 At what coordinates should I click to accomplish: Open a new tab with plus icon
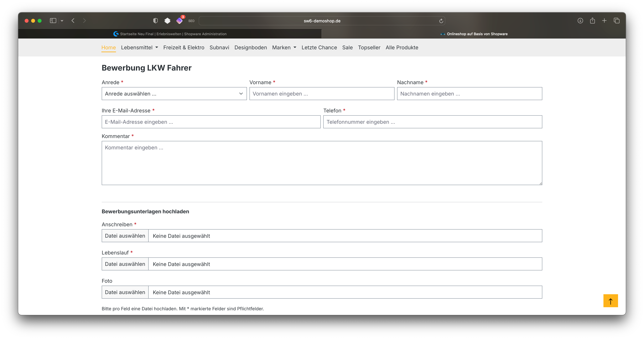pos(604,21)
